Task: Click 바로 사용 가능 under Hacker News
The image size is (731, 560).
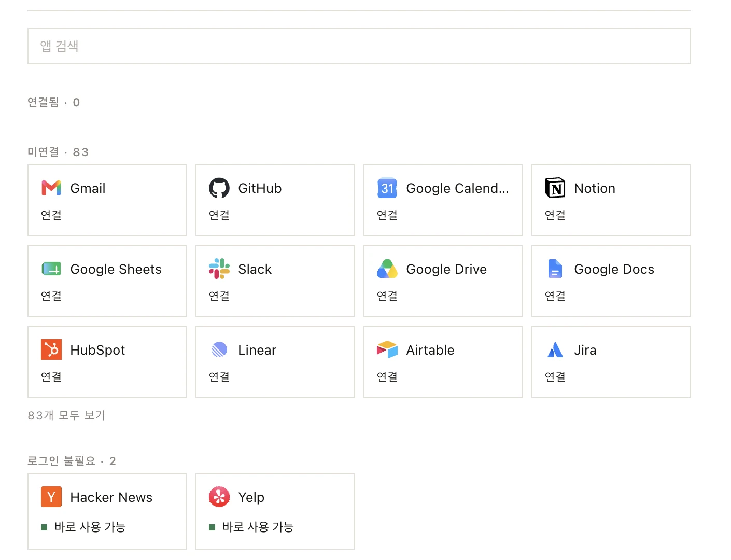Action: pyautogui.click(x=90, y=527)
